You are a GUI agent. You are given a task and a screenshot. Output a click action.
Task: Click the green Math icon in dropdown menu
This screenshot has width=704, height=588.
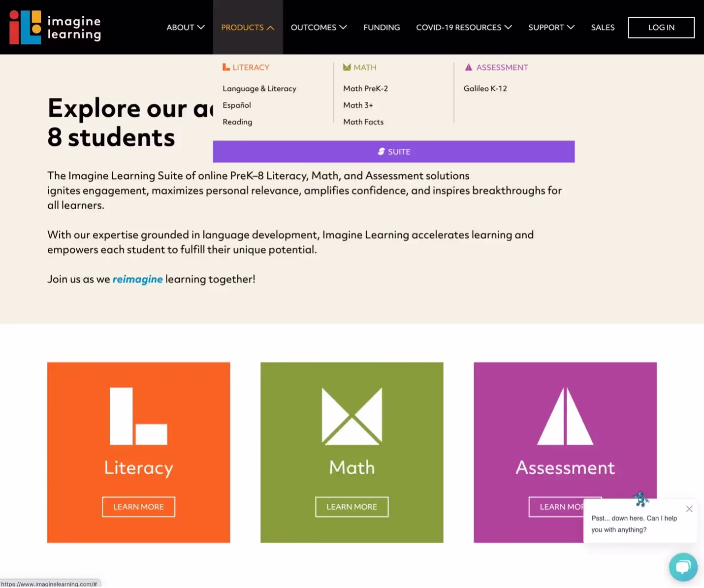pyautogui.click(x=347, y=67)
